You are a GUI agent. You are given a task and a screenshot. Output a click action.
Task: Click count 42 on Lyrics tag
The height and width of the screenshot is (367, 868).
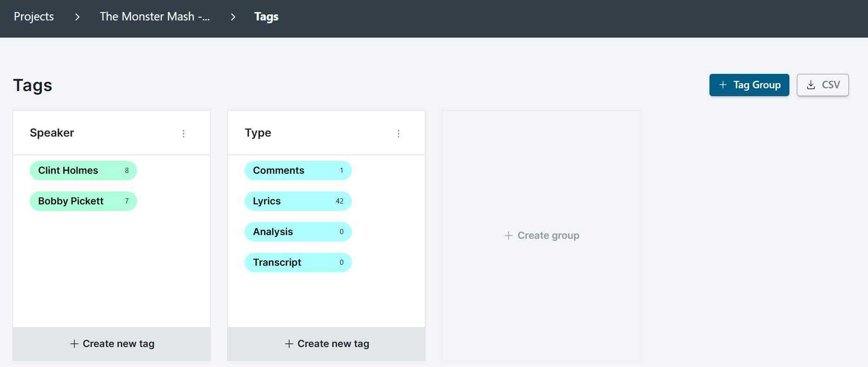click(x=340, y=201)
